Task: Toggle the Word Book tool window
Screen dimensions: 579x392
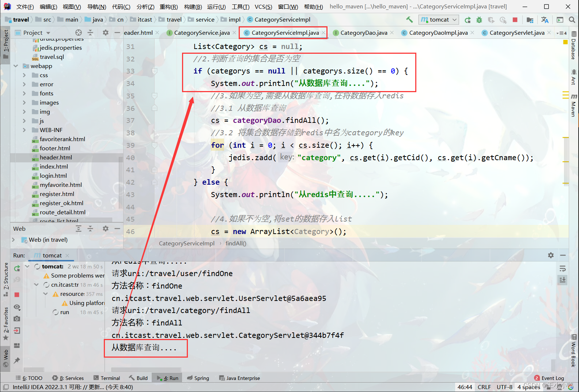Action: click(x=574, y=350)
